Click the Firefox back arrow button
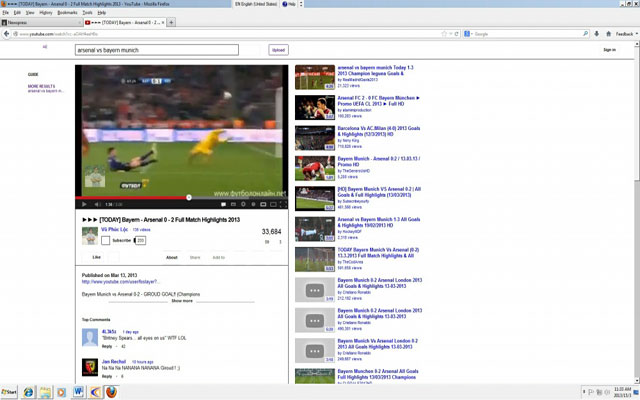Image resolution: width=640 pixels, height=400 pixels. [x=6, y=34]
